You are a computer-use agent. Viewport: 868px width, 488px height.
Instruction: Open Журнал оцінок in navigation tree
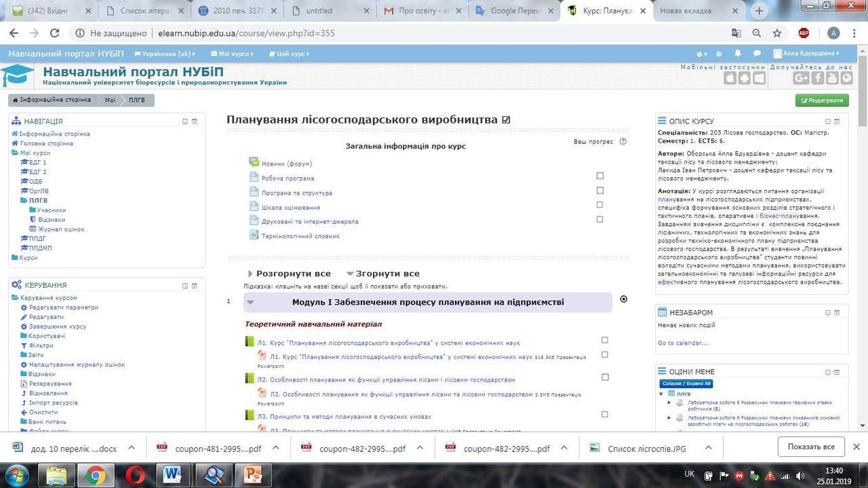61,229
